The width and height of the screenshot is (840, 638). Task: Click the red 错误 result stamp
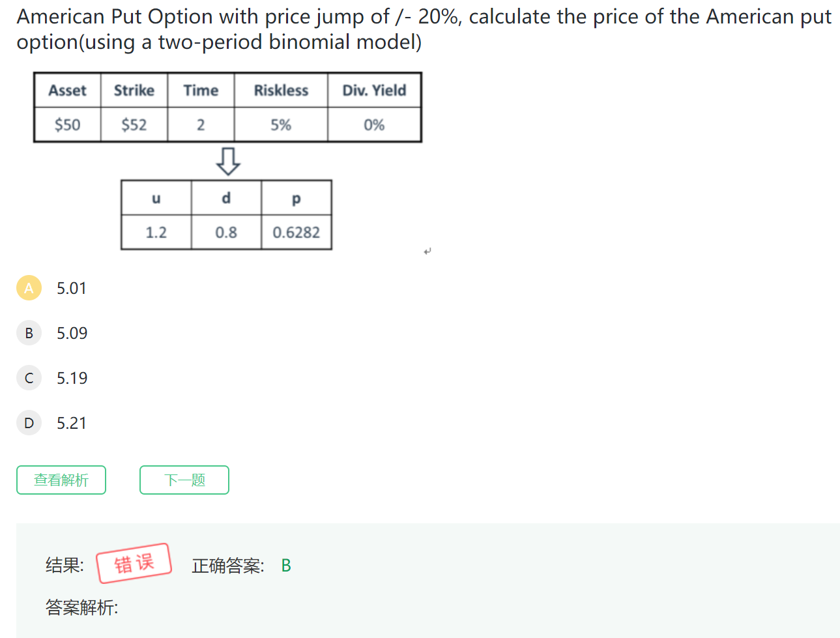coord(134,563)
